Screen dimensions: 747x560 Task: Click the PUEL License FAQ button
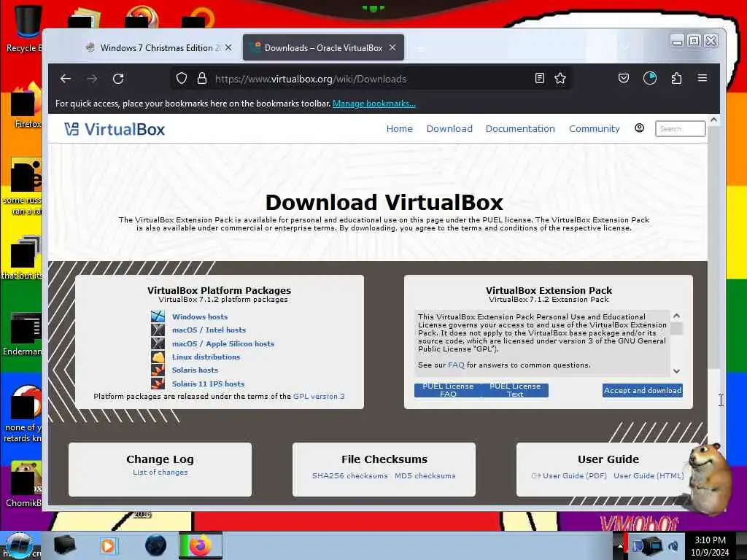coord(448,390)
